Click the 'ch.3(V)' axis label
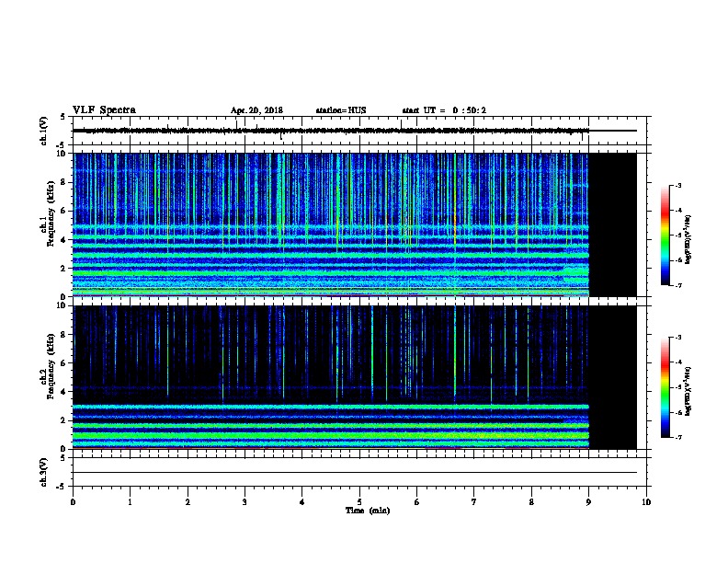The width and height of the screenshot is (728, 563). (43, 472)
